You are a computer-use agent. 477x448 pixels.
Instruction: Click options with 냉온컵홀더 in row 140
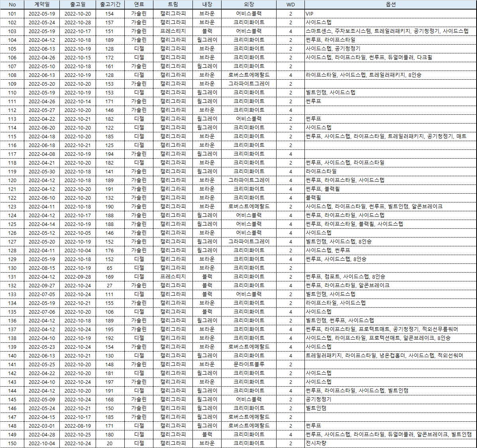[x=391, y=356]
